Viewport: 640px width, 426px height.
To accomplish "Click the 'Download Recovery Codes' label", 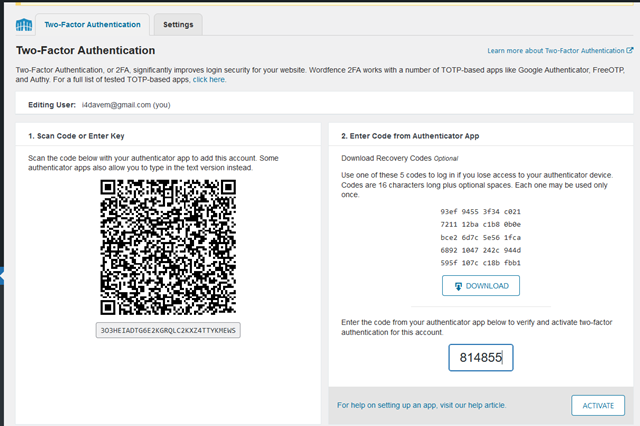I will tap(386, 158).
